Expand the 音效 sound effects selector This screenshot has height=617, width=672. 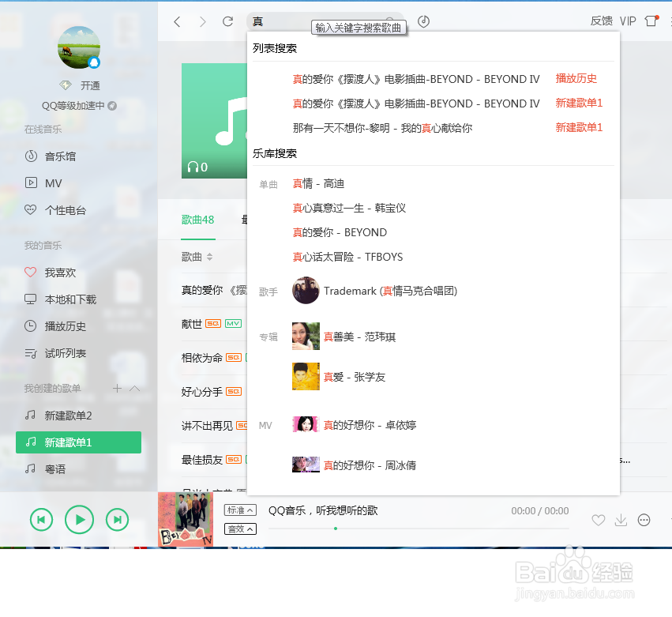(x=239, y=528)
